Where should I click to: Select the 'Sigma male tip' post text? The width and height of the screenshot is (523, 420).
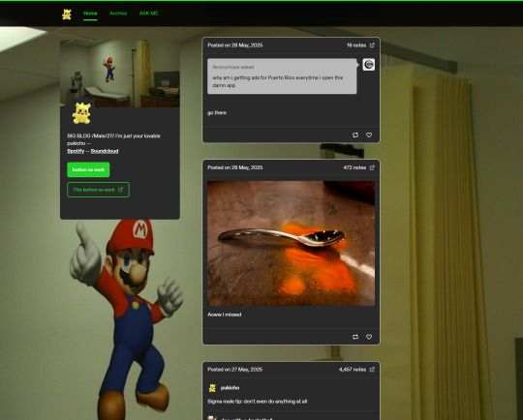click(x=258, y=402)
